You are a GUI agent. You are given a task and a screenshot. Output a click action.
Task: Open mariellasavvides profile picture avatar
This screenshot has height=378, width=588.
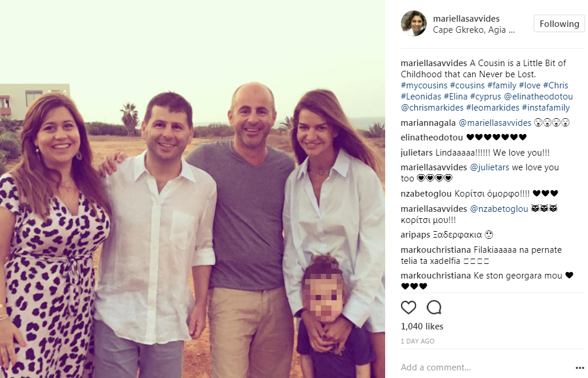click(x=414, y=23)
